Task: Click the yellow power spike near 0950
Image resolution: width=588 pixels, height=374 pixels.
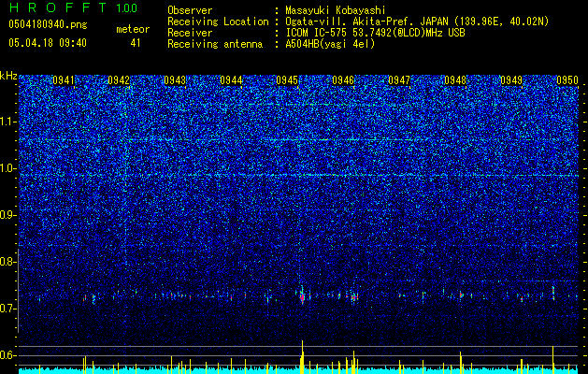Action: 553,359
